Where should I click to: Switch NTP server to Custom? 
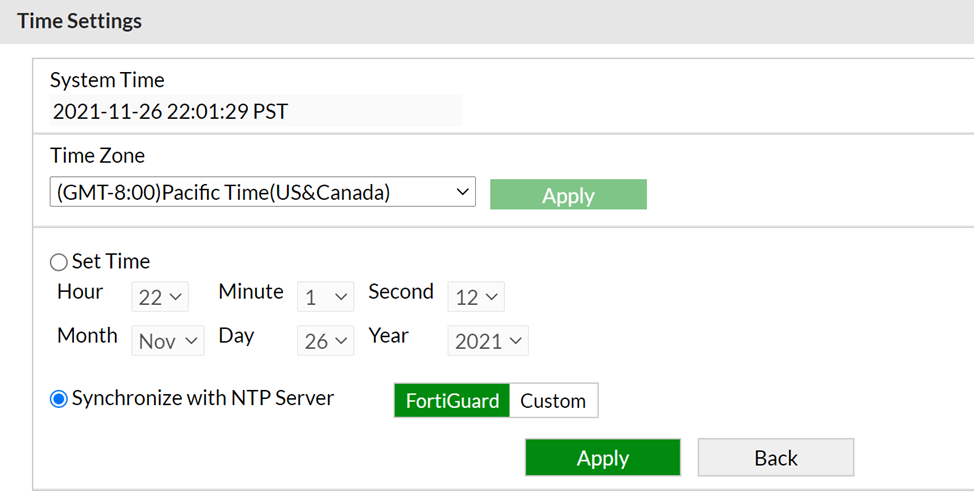553,401
